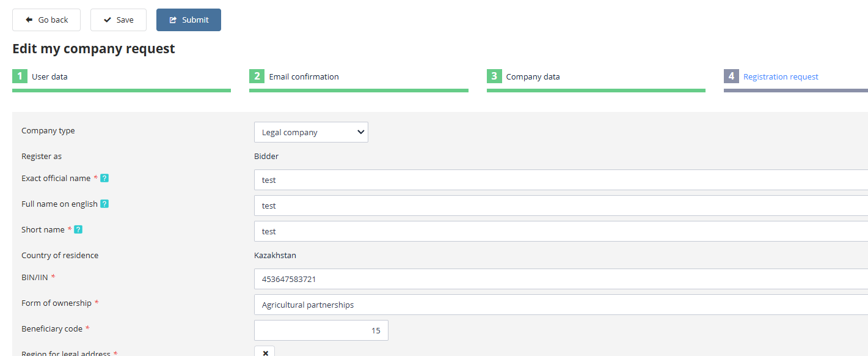Clear region using the X icon button
Viewport: 868px width, 356px height.
coord(264,353)
